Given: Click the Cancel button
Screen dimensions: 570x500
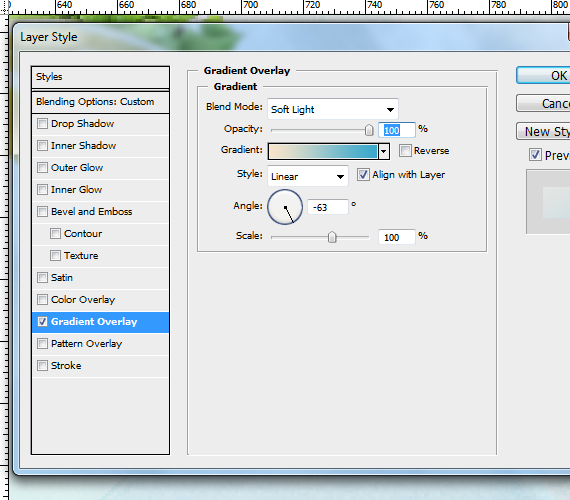Looking at the screenshot, I should tap(543, 103).
